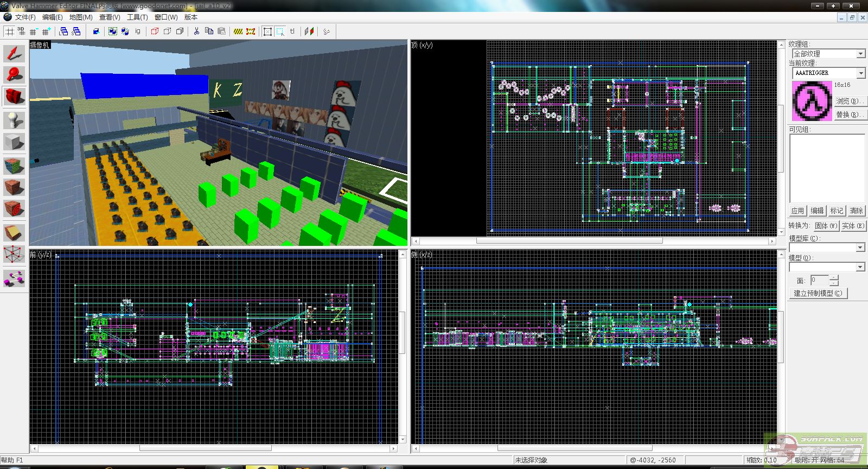868x469 pixels.
Task: Toggle the 2D grid display button
Action: coord(10,31)
